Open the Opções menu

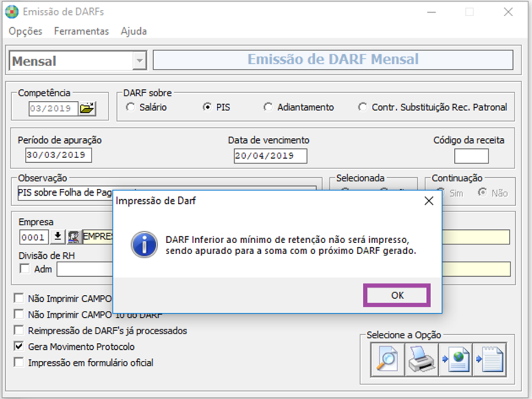click(x=24, y=31)
